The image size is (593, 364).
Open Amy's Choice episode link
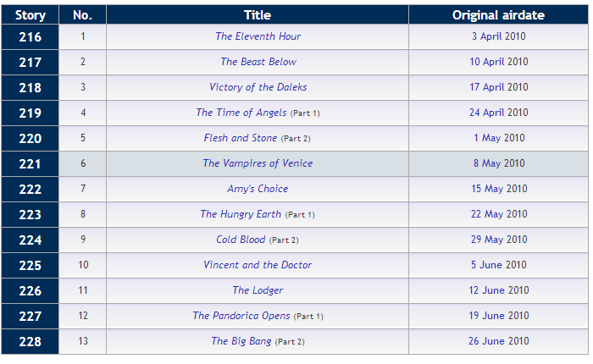(258, 189)
